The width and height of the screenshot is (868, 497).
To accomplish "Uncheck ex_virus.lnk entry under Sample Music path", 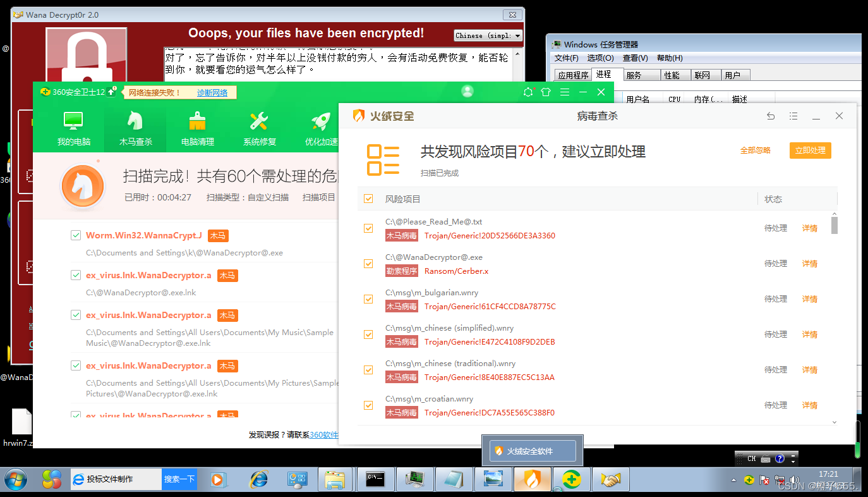I will (76, 315).
